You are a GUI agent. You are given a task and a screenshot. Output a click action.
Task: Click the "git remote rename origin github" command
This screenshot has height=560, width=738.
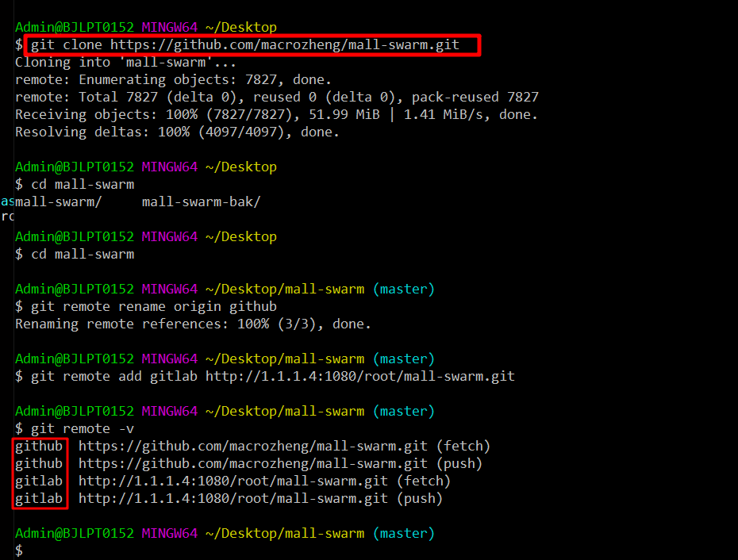click(153, 306)
